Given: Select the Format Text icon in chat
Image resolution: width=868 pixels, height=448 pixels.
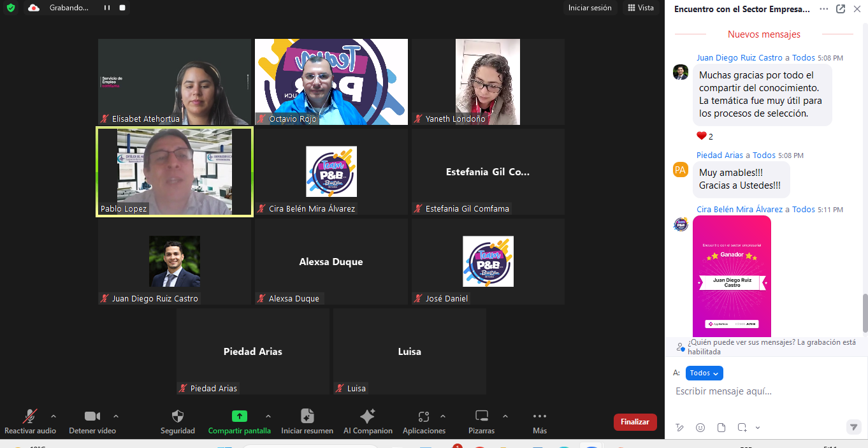Looking at the screenshot, I should coord(679,427).
